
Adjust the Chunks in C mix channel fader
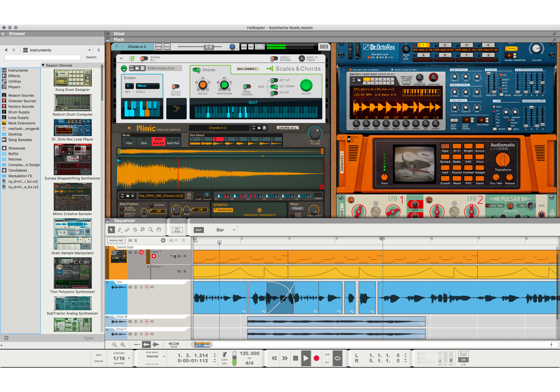209,47
